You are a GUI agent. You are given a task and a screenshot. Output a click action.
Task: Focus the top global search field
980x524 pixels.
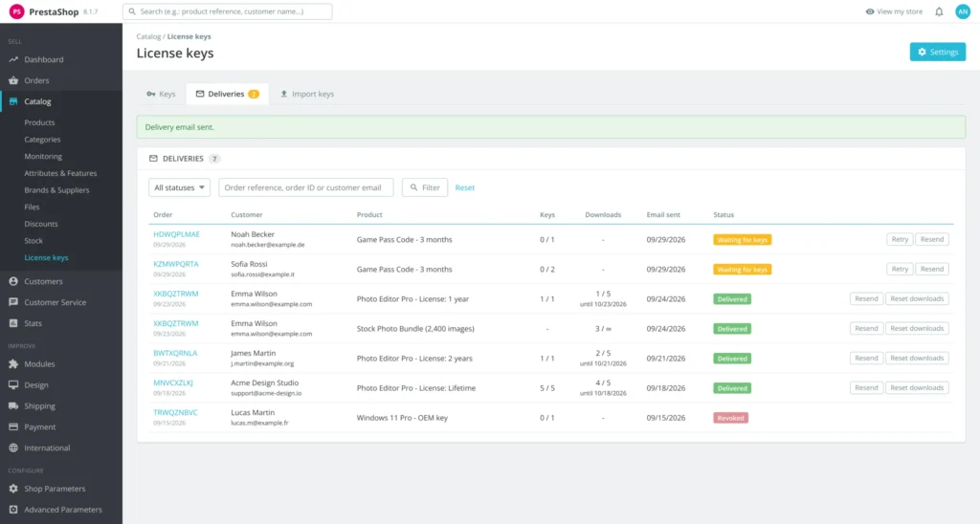(x=228, y=11)
